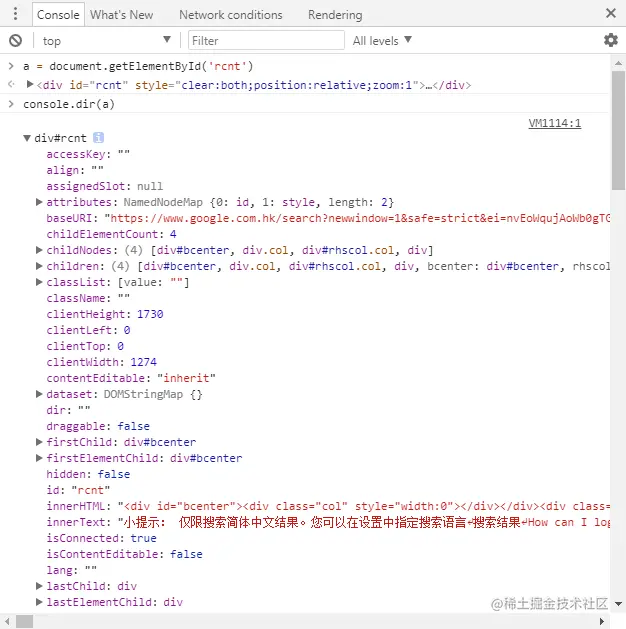
Task: Expand the returned div id="rcnt" element
Action: 30,84
